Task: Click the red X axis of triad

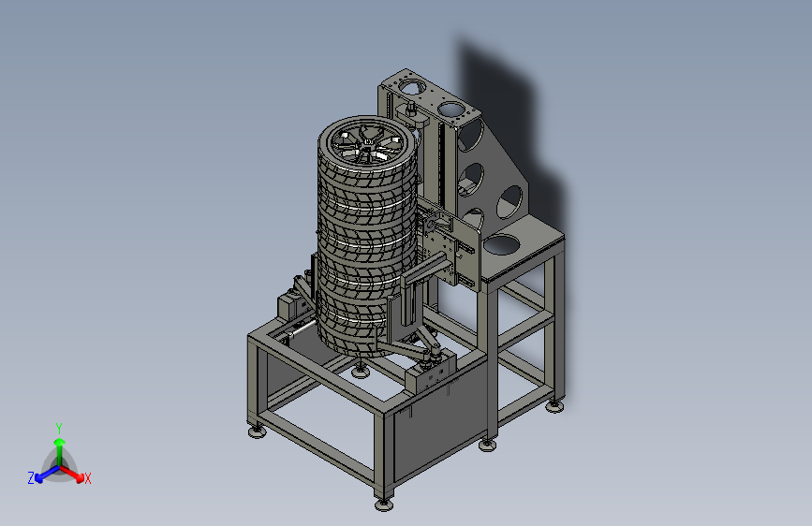Action: (72, 474)
